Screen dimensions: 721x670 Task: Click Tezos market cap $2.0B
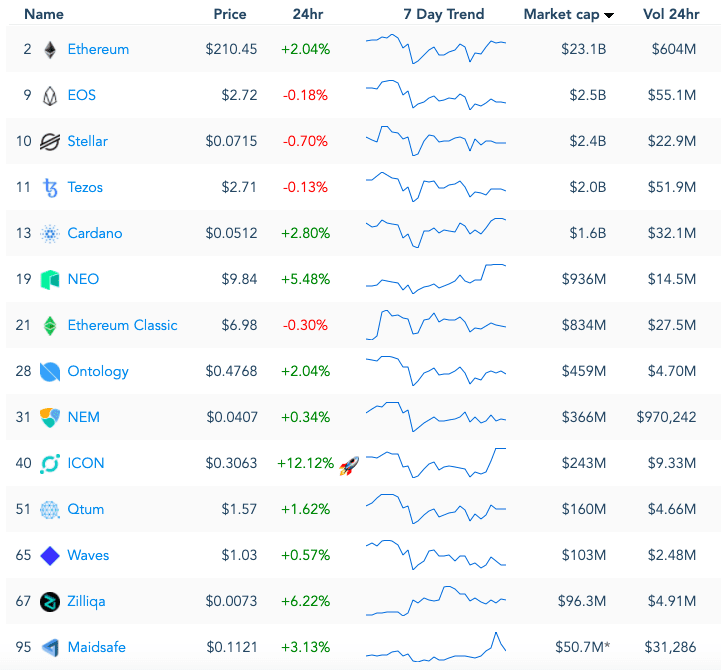tap(588, 187)
